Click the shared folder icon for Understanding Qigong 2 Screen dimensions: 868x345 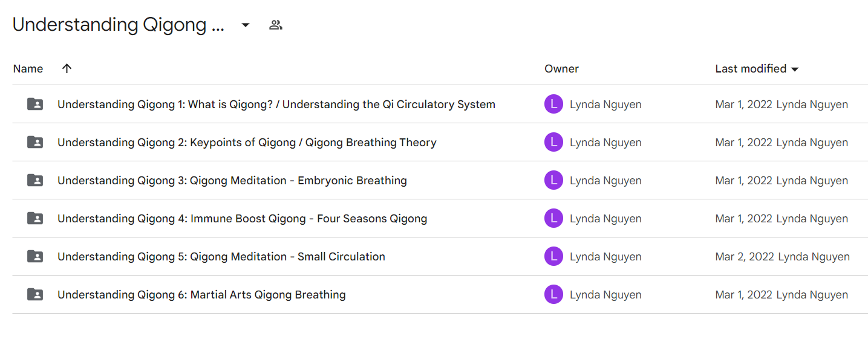pyautogui.click(x=36, y=142)
